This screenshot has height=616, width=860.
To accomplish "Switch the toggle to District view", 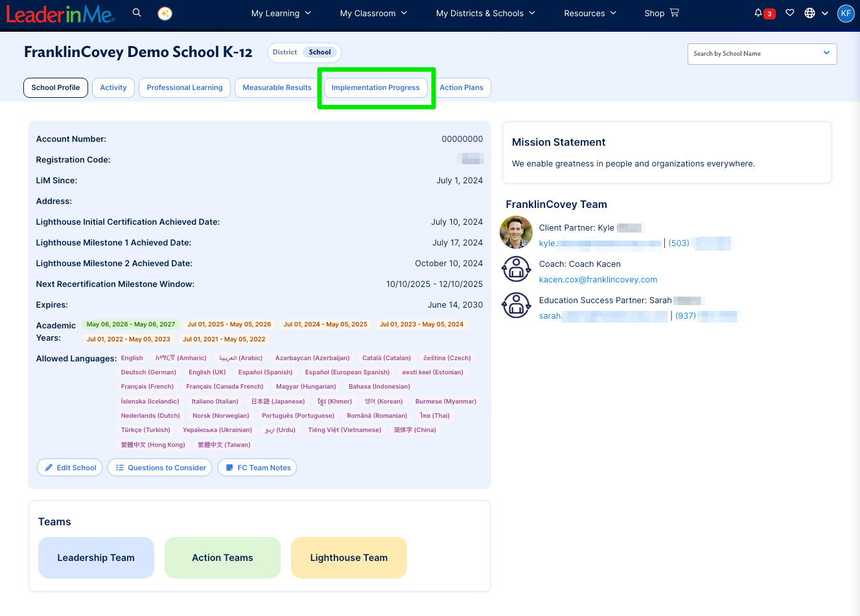I will tap(285, 52).
